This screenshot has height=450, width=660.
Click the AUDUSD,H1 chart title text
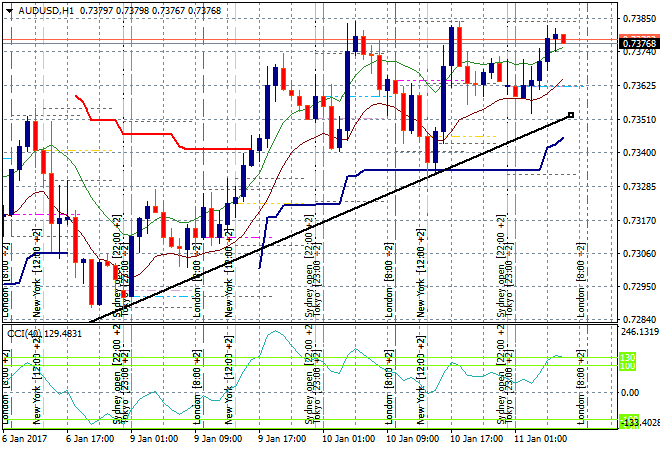coord(46,11)
